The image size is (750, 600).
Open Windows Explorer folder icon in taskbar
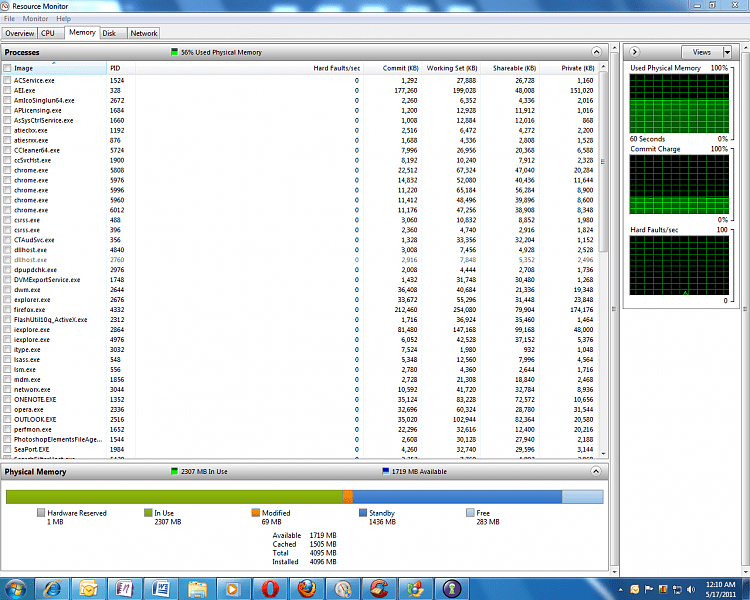[197, 589]
